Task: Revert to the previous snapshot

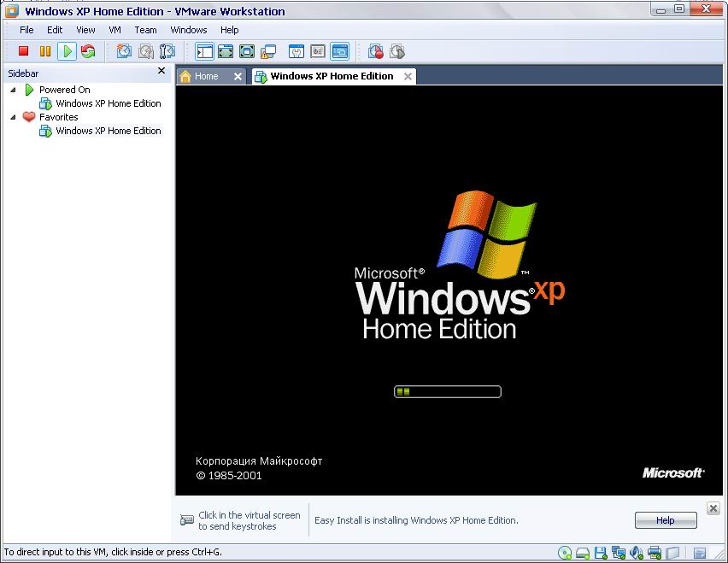Action: [x=146, y=51]
